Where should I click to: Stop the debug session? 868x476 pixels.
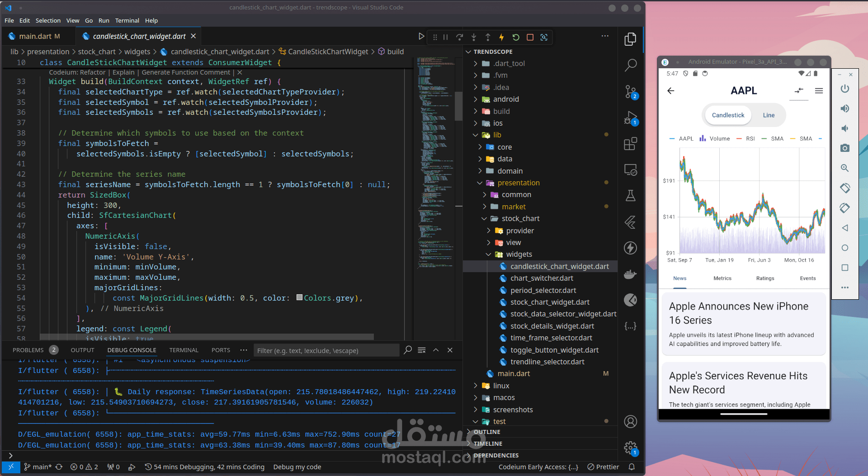(530, 37)
